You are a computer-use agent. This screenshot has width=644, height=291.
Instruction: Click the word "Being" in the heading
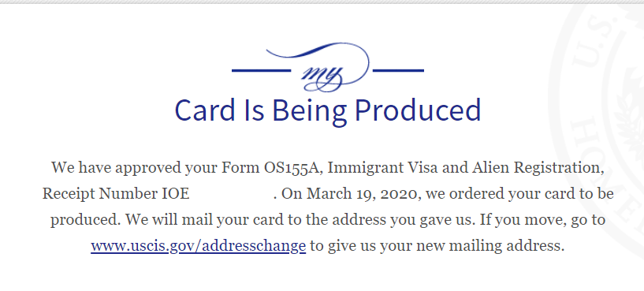click(x=309, y=110)
